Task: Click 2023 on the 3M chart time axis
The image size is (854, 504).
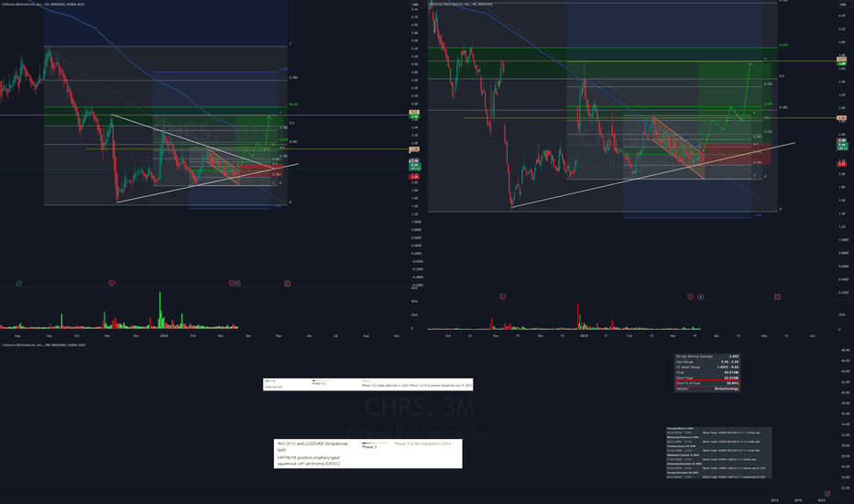Action: [821, 499]
